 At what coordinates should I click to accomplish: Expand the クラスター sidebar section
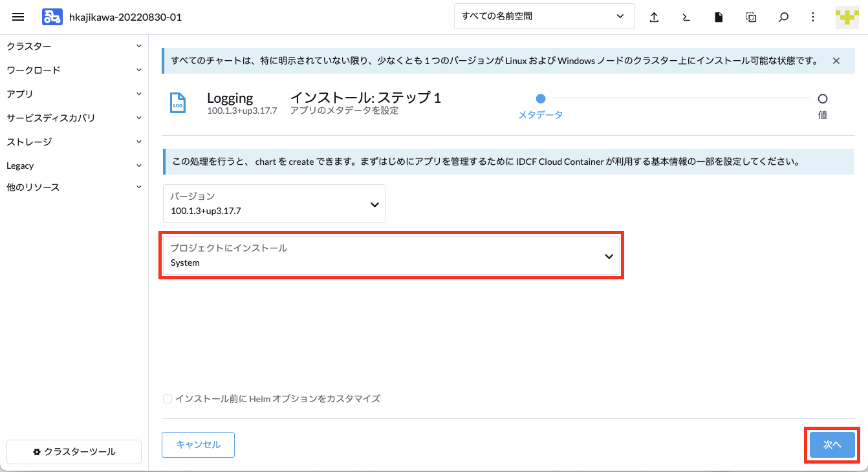tap(74, 46)
